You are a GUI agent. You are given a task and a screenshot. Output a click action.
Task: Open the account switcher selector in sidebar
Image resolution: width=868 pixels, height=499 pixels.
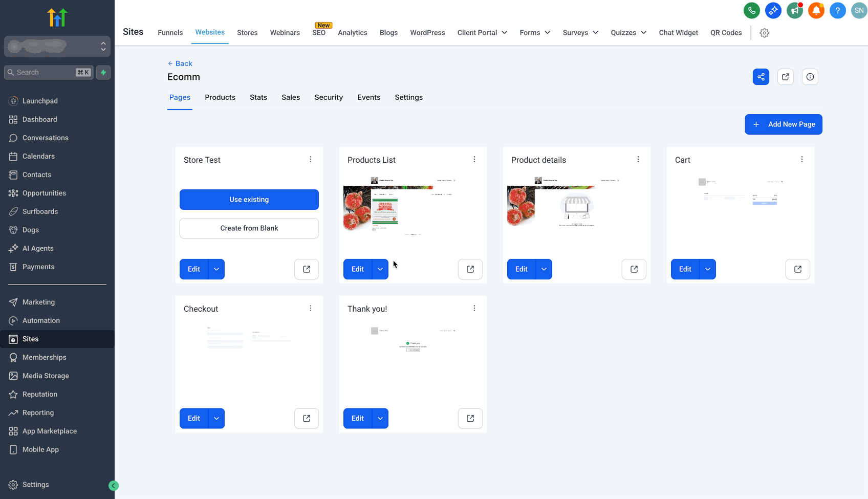pos(57,47)
